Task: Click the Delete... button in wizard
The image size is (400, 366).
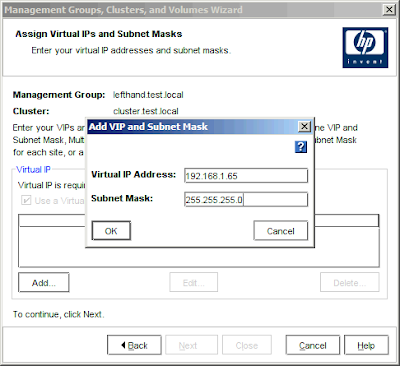Action: point(350,282)
